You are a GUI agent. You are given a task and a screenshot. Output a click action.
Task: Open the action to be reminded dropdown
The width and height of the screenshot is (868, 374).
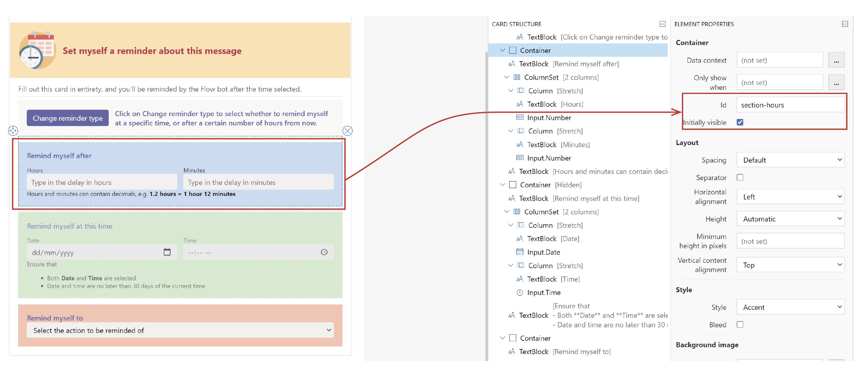(180, 330)
